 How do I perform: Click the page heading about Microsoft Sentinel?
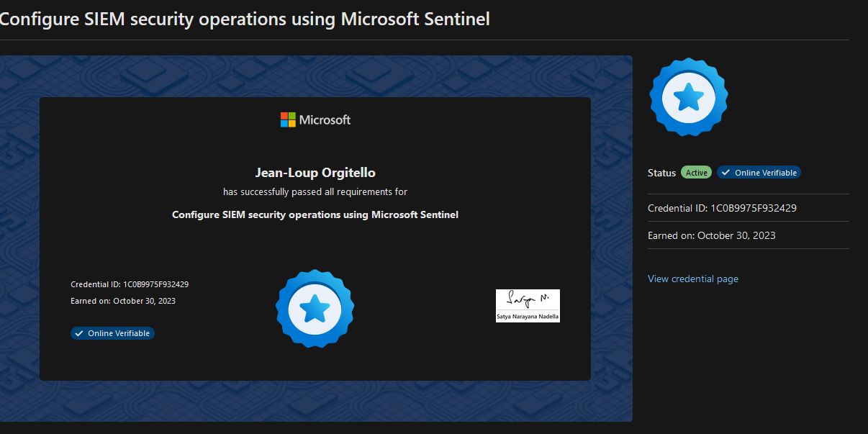tap(244, 19)
